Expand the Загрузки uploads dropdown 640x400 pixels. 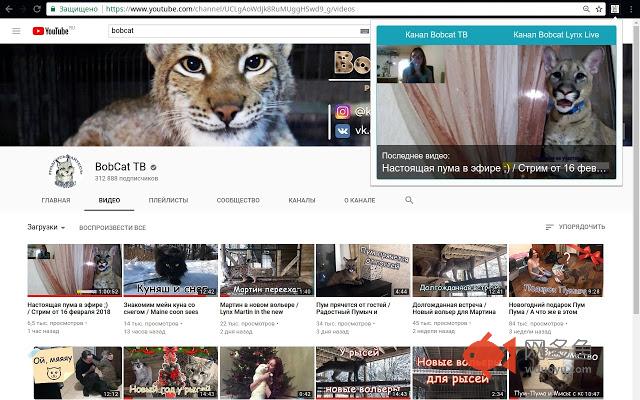coord(46,227)
